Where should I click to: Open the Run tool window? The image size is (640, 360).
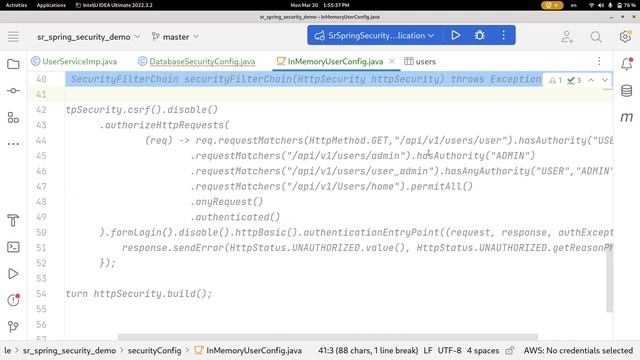(x=13, y=273)
